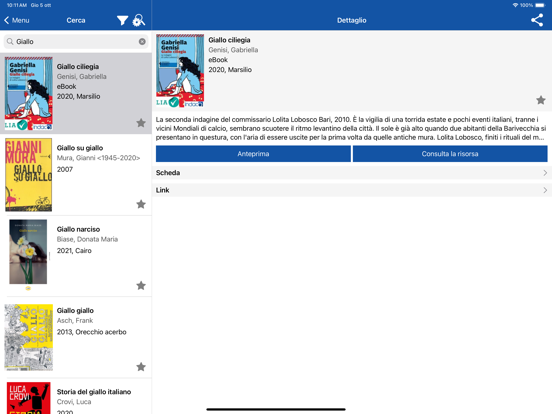The height and width of the screenshot is (414, 552).
Task: Select Giallo su giallo title
Action: 80,148
